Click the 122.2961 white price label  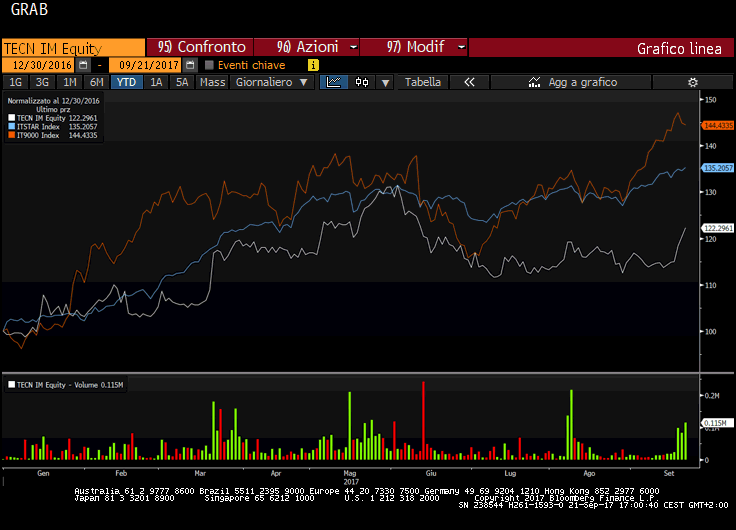click(718, 228)
